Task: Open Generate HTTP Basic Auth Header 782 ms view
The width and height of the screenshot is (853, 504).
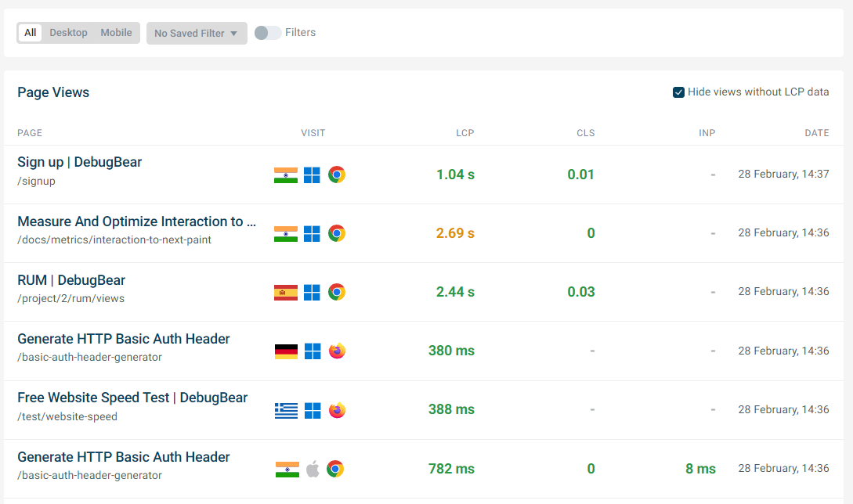Action: (124, 457)
